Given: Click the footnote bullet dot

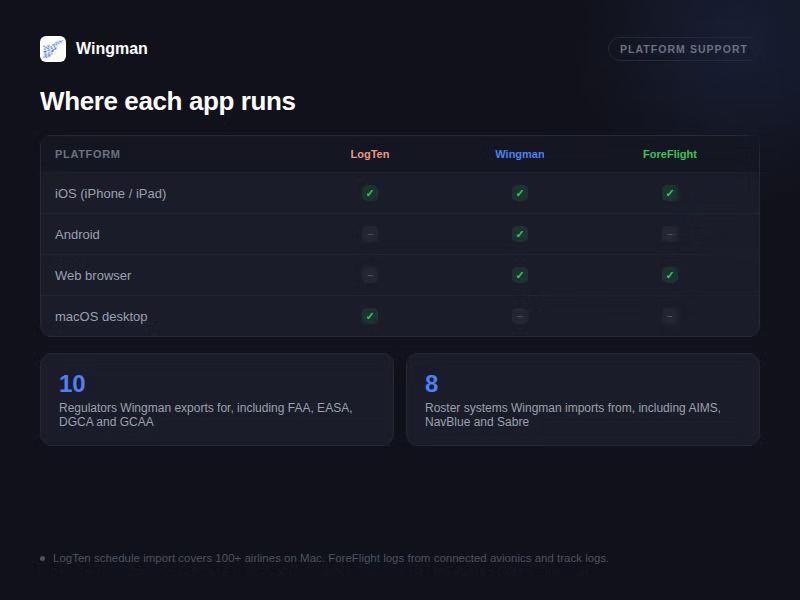Looking at the screenshot, I should pyautogui.click(x=42, y=558).
